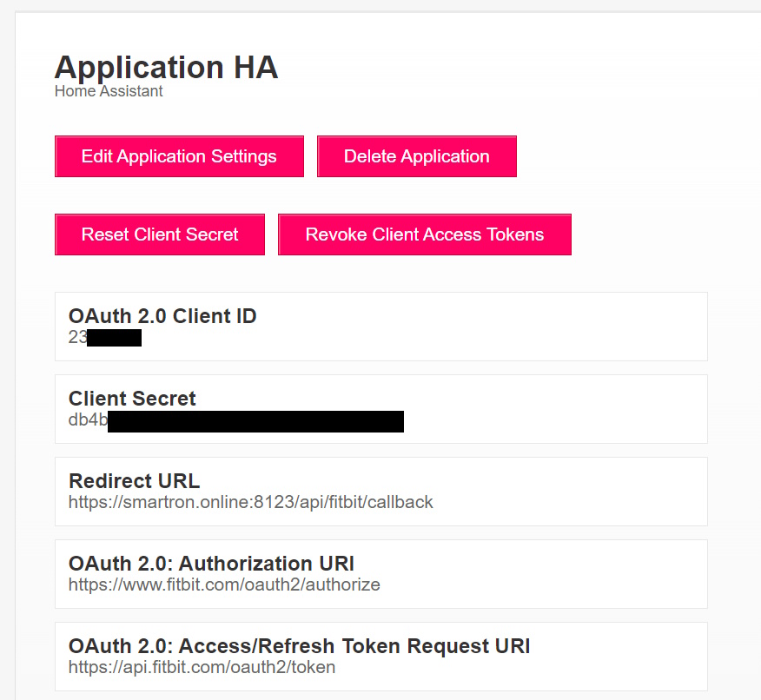This screenshot has width=761, height=700.
Task: Click the Application HA page title
Action: tap(166, 67)
